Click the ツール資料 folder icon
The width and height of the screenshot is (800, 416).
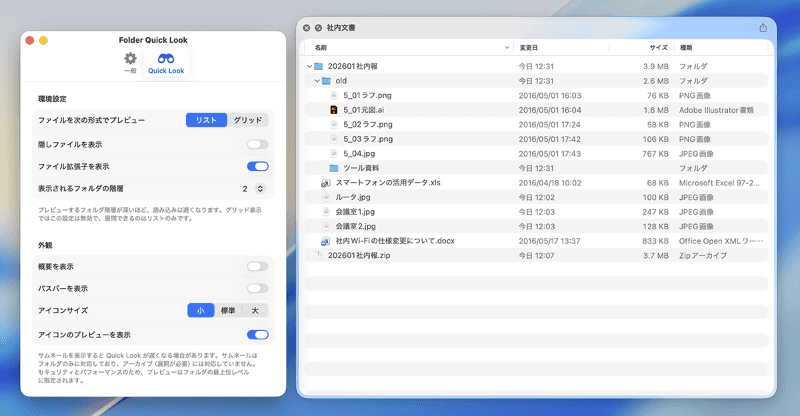coord(334,168)
